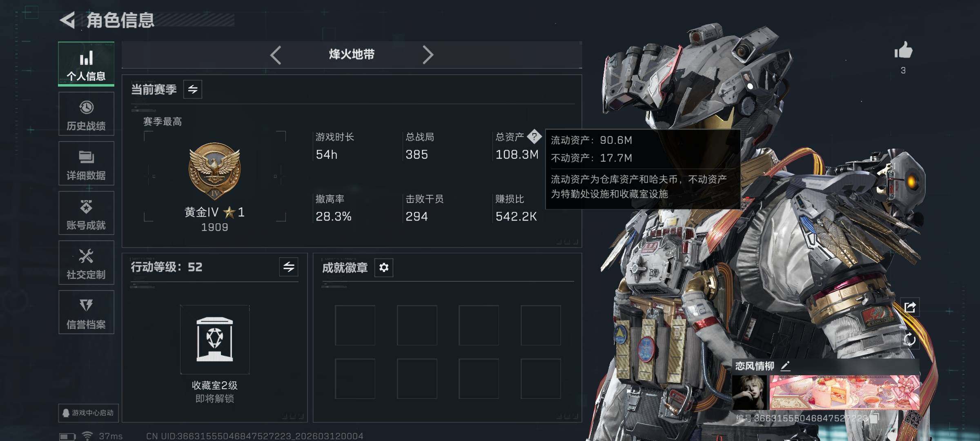Screen dimensions: 980x441
Task: Switch to the next mode after 烽火地带
Action: pyautogui.click(x=428, y=55)
